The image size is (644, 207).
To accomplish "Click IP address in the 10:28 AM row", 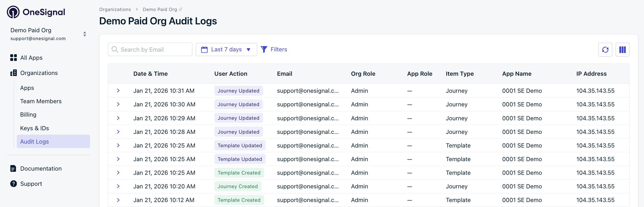I will click(595, 132).
